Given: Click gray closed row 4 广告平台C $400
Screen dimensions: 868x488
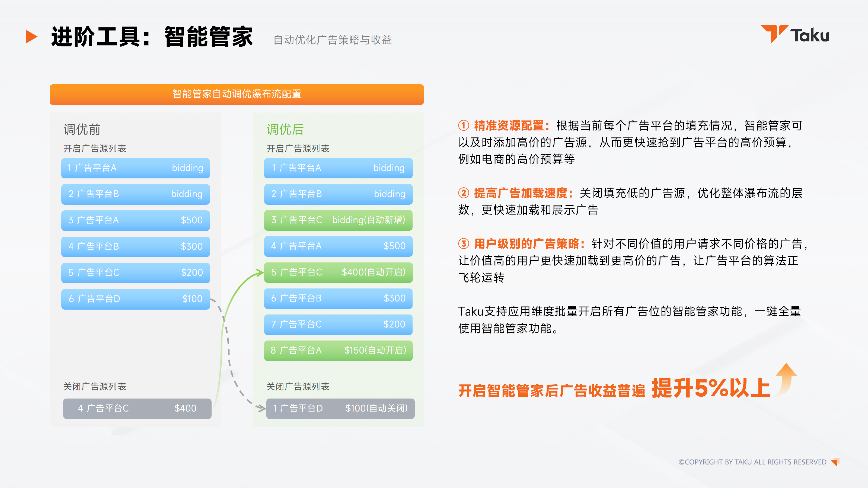Looking at the screenshot, I should (137, 409).
